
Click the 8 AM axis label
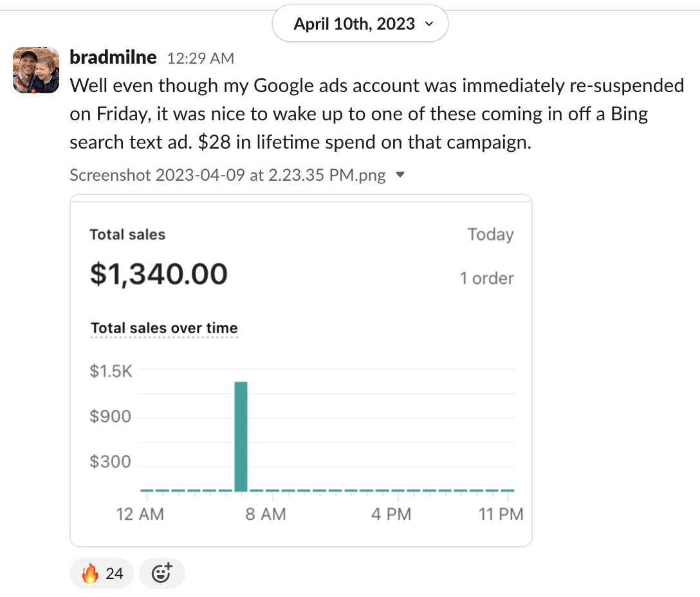(x=266, y=514)
